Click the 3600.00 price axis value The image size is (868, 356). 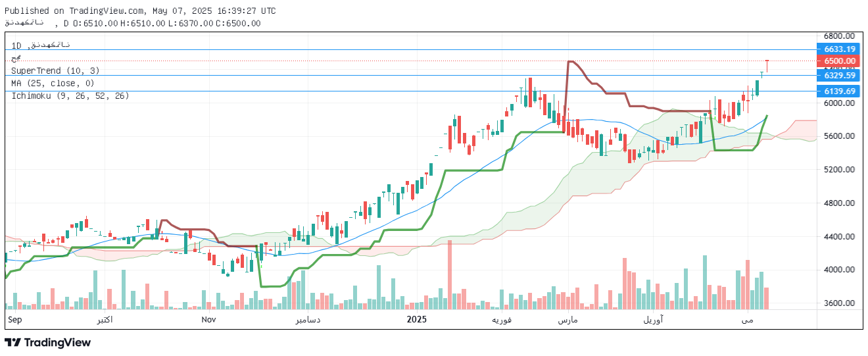(x=839, y=303)
